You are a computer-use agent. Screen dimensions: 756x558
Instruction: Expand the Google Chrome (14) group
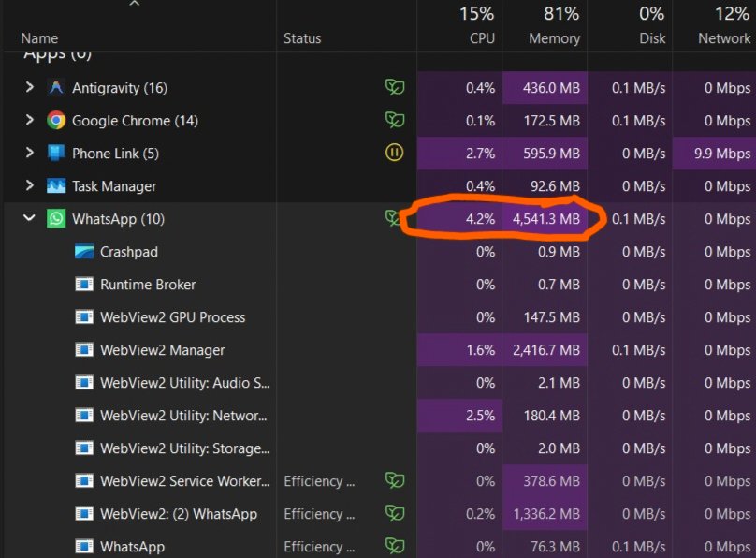click(x=29, y=120)
